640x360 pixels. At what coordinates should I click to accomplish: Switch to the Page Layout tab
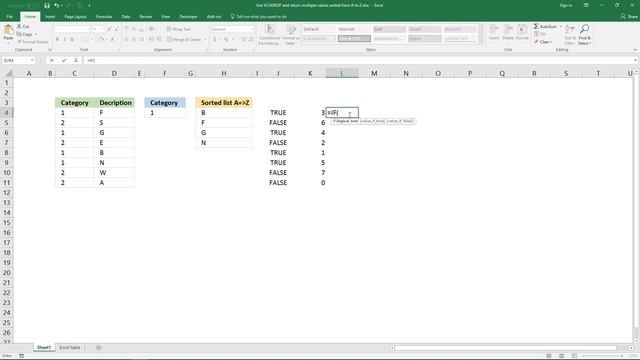coord(76,17)
